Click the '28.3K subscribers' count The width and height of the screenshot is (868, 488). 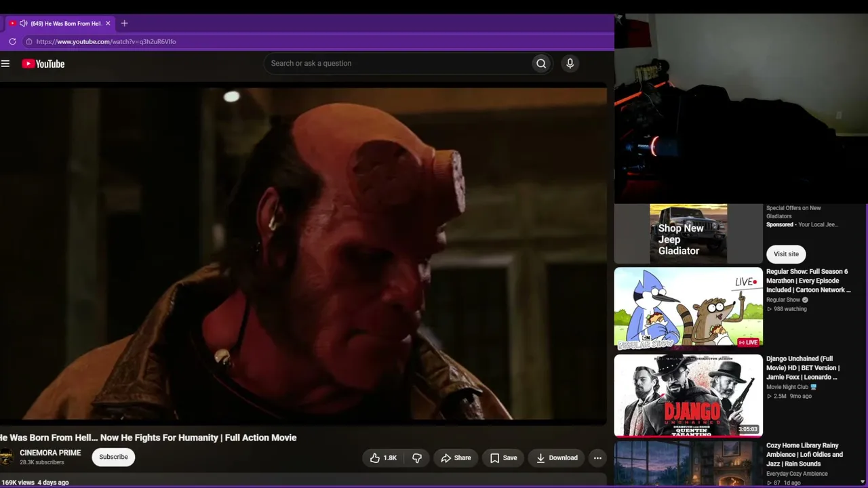coord(42,463)
